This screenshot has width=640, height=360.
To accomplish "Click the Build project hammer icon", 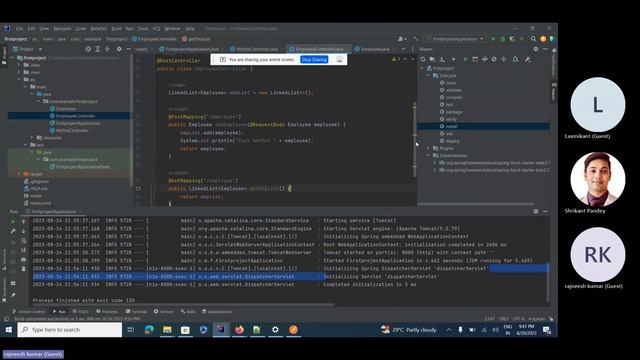I will 416,39.
